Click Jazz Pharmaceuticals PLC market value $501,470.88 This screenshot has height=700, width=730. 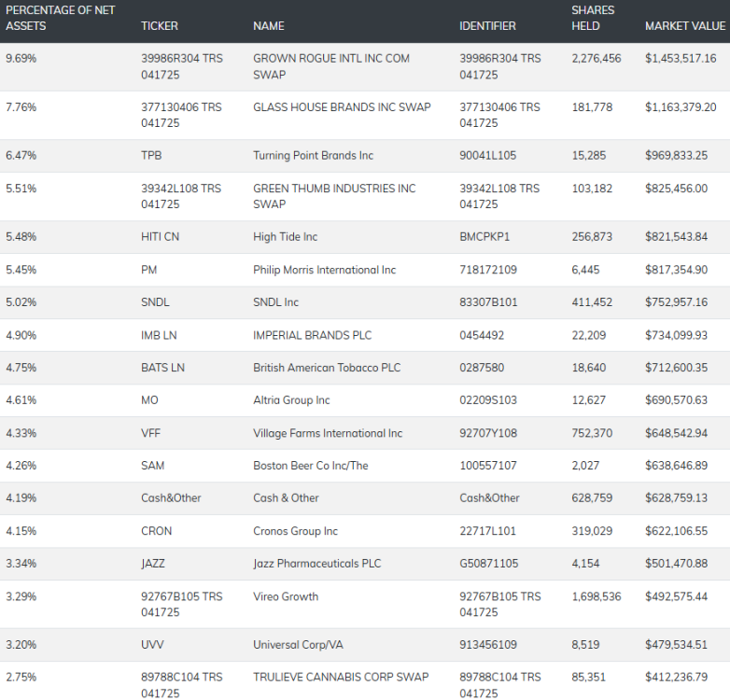676,564
